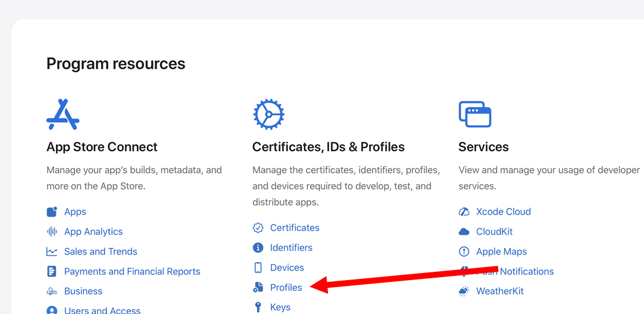
Task: Click the Devices phone icon
Action: tap(258, 268)
